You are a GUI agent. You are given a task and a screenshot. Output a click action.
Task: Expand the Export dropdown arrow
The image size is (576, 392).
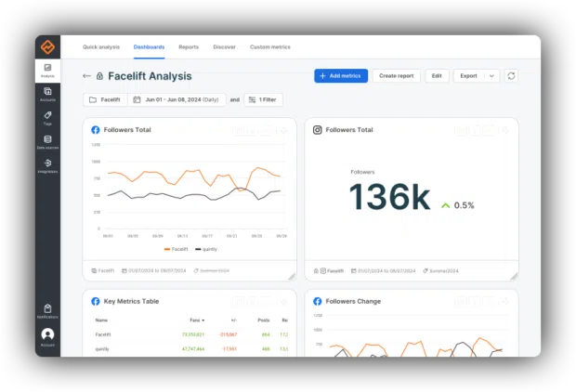(491, 75)
